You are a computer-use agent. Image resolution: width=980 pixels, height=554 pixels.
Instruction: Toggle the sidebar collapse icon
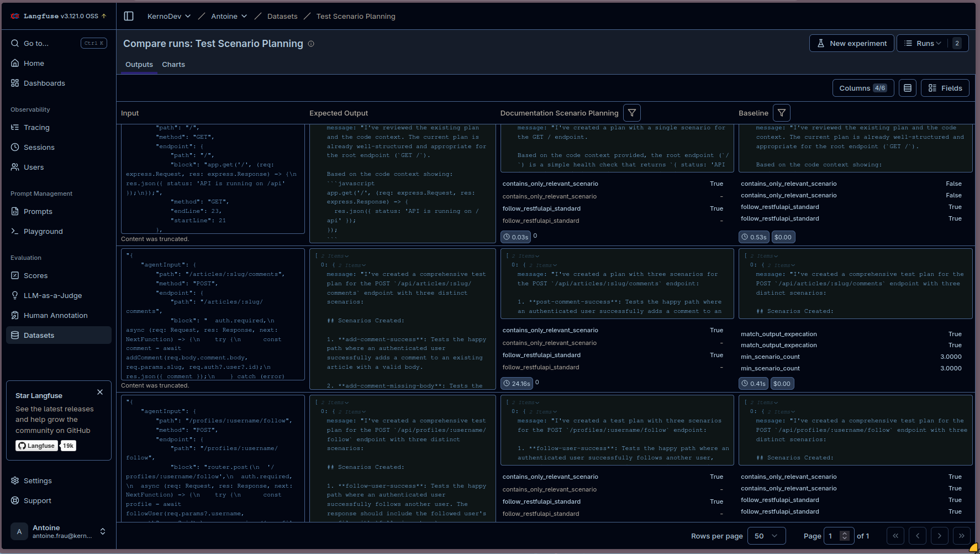(x=129, y=16)
